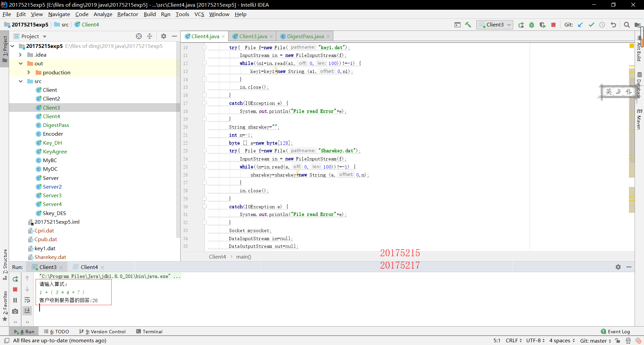644x345 pixels.
Task: Collapse all in the Project panel
Action: tap(150, 36)
